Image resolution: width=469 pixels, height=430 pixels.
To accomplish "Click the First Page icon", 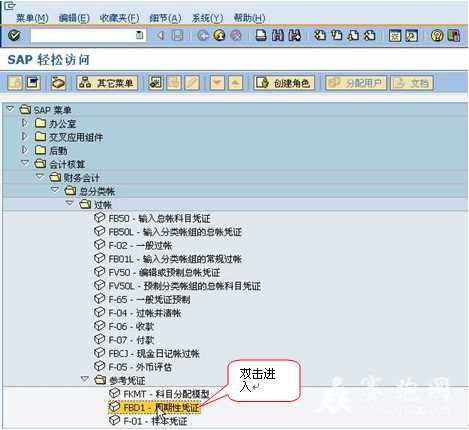I will point(320,35).
